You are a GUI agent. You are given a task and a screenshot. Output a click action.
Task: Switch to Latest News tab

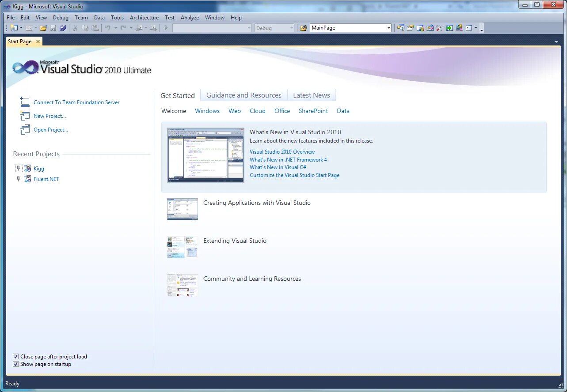point(312,95)
